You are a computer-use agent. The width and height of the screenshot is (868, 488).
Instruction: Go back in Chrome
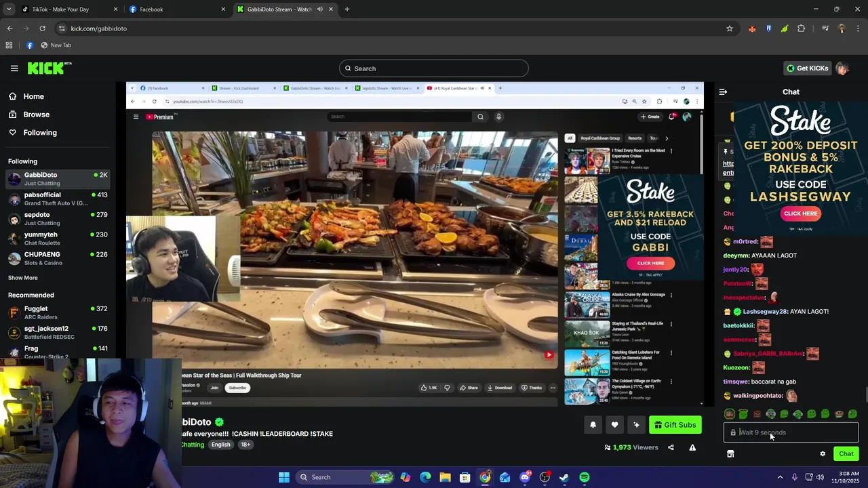coord(9,28)
